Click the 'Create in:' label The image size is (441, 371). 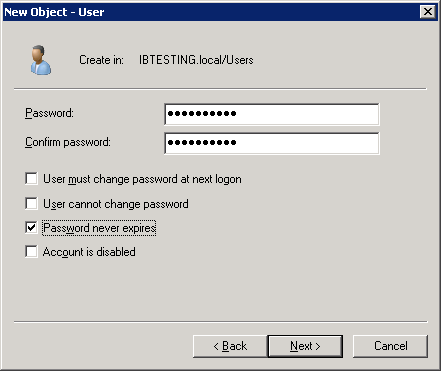pyautogui.click(x=101, y=60)
